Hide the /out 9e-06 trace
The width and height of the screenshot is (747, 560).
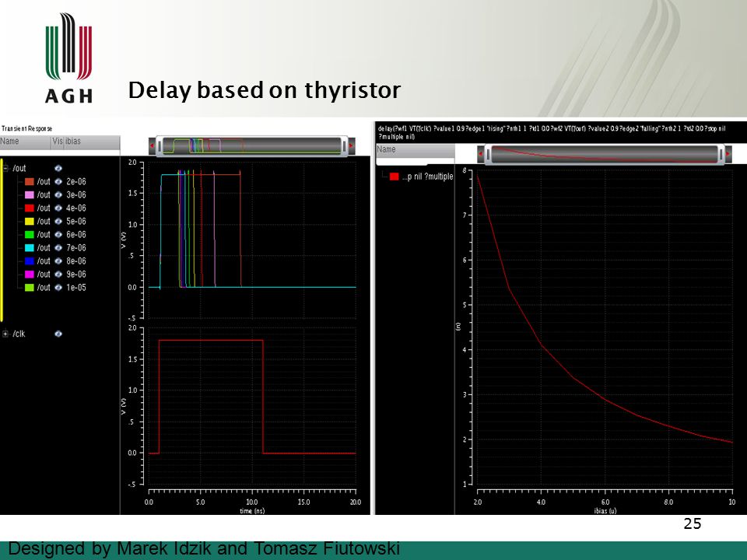[58, 275]
